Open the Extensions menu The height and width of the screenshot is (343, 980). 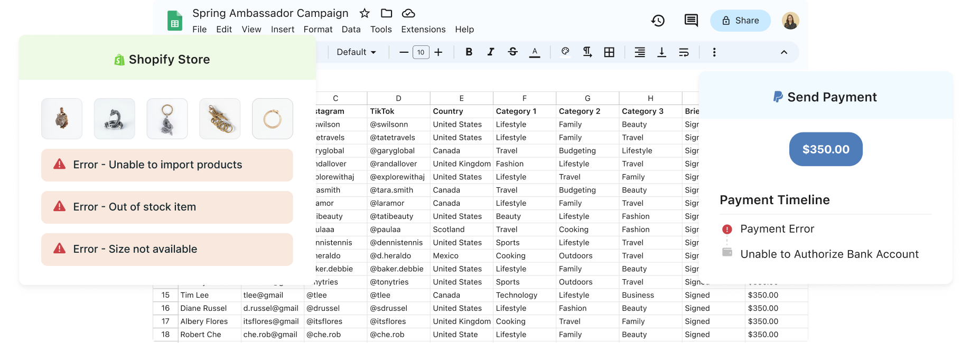[x=423, y=30]
